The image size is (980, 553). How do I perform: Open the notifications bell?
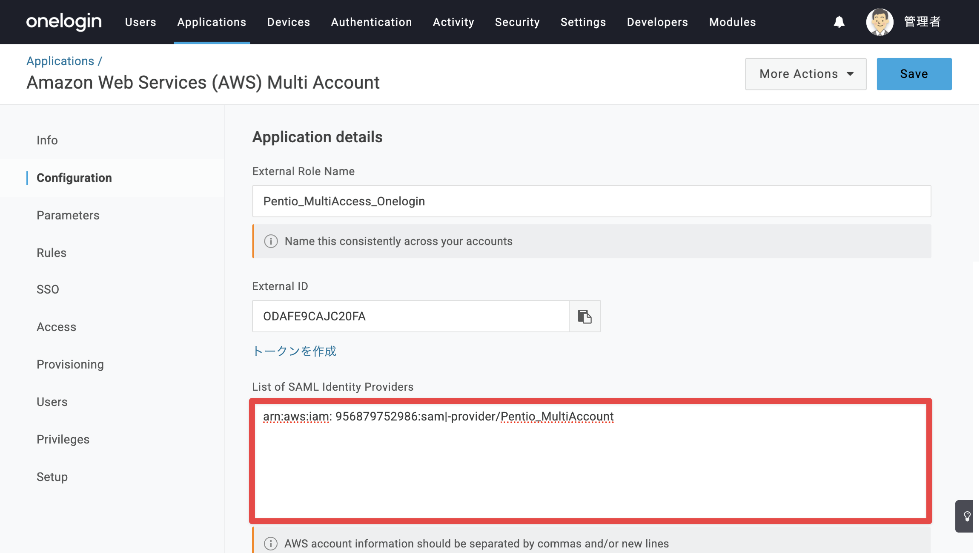click(839, 22)
